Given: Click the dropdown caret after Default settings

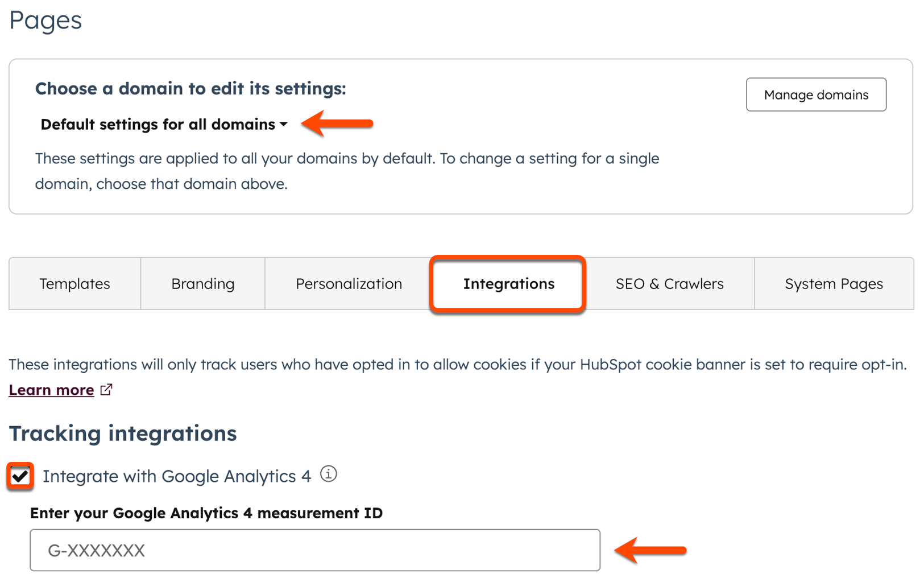Looking at the screenshot, I should click(x=284, y=125).
